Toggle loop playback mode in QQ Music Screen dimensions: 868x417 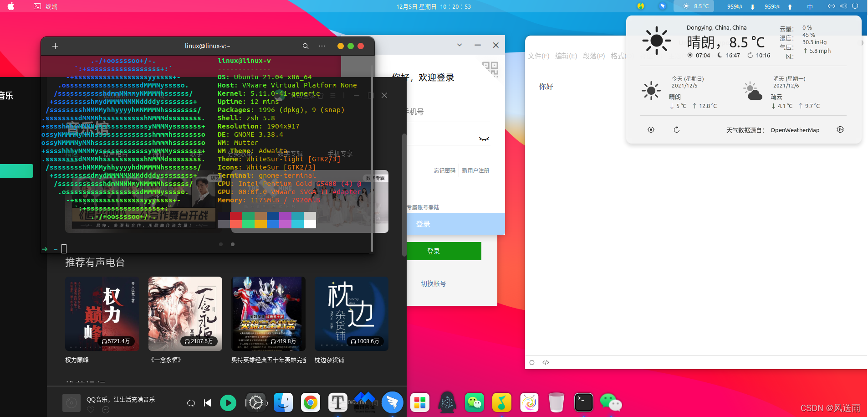coord(191,403)
